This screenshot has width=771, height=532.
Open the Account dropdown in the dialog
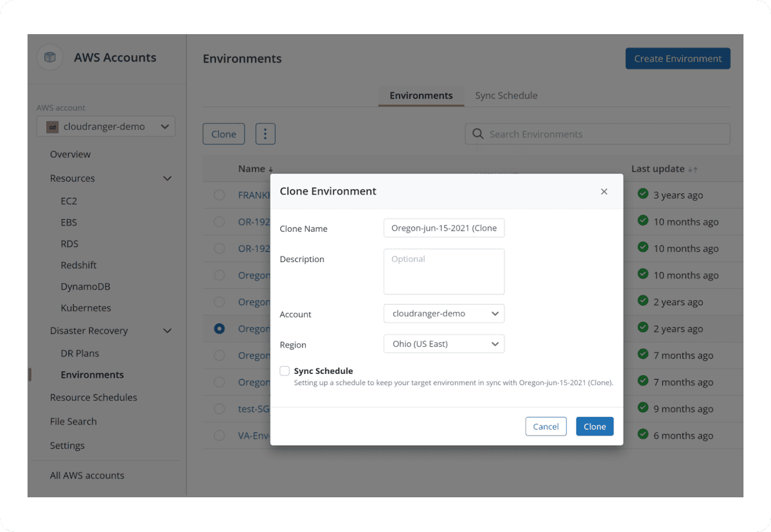pos(443,314)
